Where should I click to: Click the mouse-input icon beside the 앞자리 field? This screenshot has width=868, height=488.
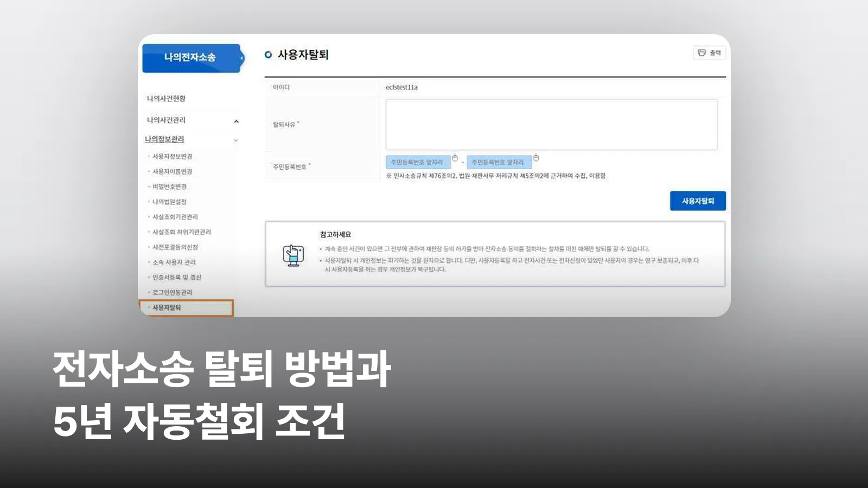(455, 158)
